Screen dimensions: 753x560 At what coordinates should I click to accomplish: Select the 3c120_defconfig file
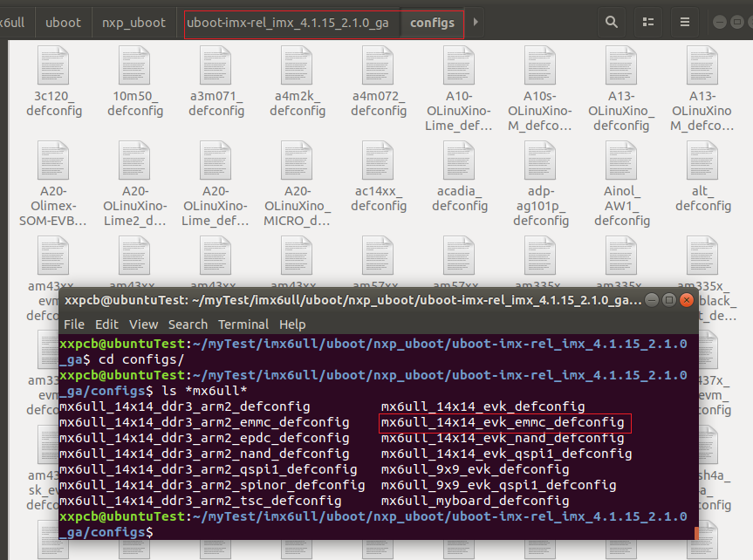[54, 82]
